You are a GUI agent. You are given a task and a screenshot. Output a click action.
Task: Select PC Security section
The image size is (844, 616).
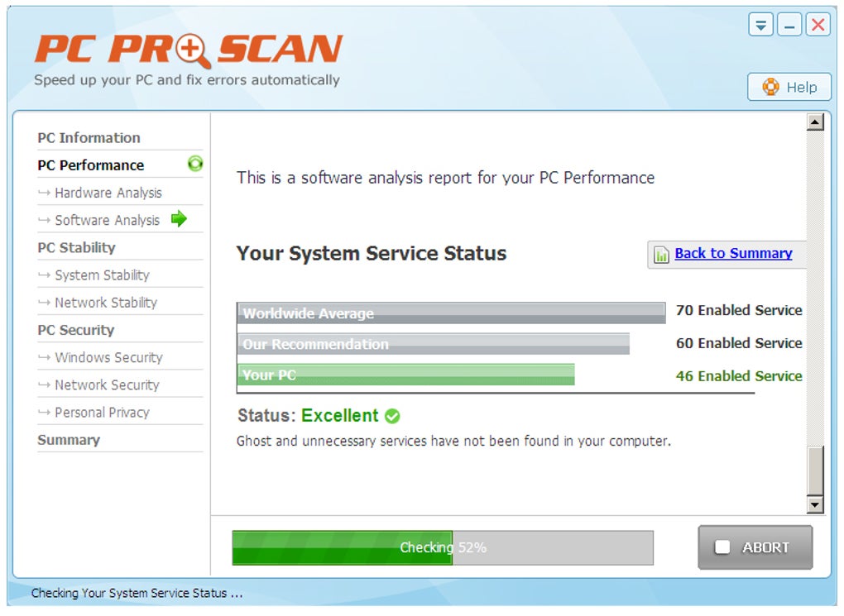[76, 330]
